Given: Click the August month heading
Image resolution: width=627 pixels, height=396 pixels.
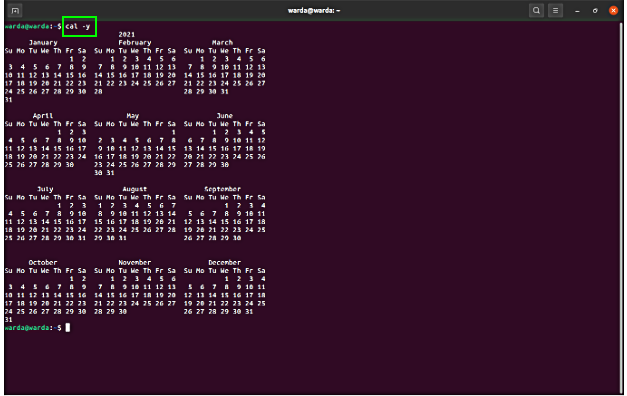Looking at the screenshot, I should [135, 189].
